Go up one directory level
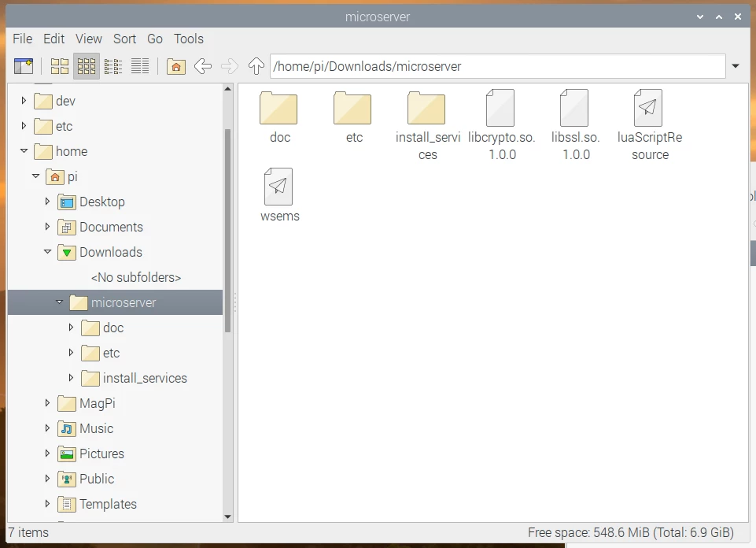Viewport: 756px width, 548px height. tap(256, 66)
